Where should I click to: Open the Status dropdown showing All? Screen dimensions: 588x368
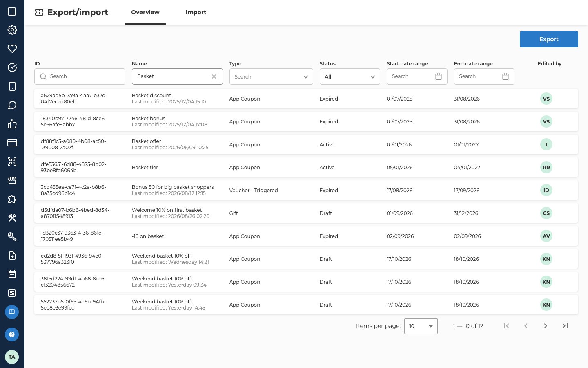click(350, 76)
